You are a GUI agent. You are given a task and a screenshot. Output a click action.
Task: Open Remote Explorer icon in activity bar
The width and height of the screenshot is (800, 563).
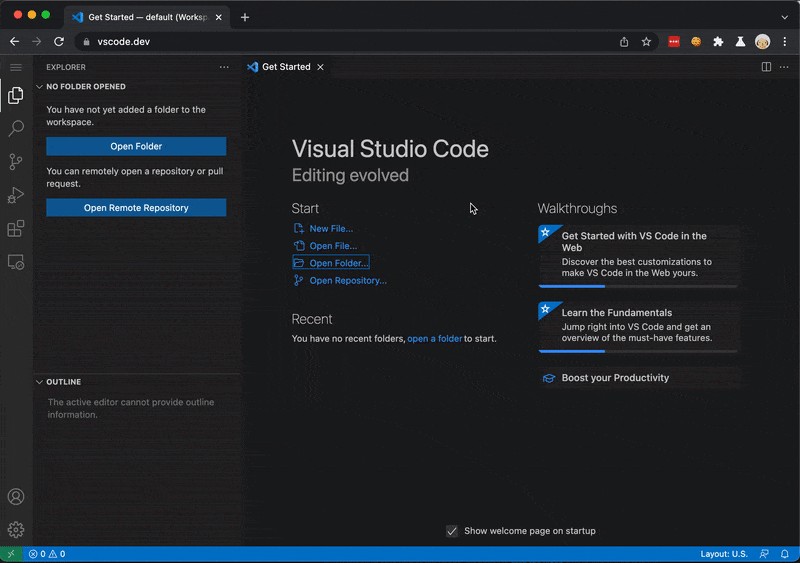(16, 262)
